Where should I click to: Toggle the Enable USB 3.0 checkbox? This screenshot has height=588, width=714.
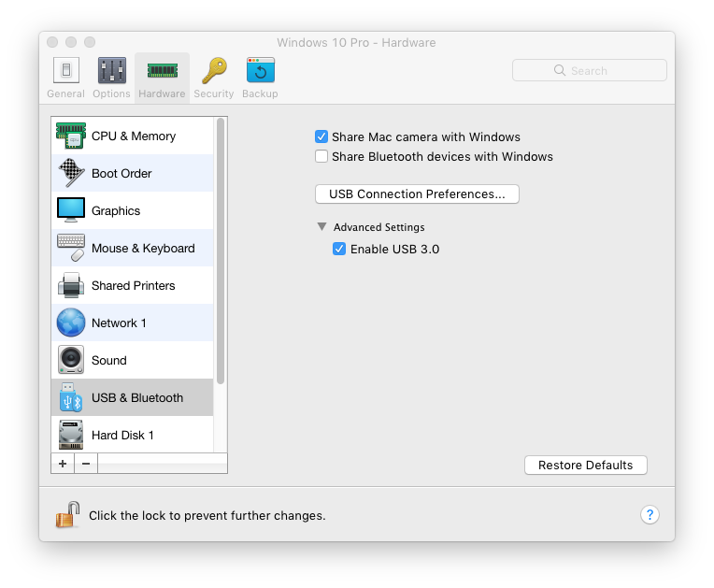339,249
